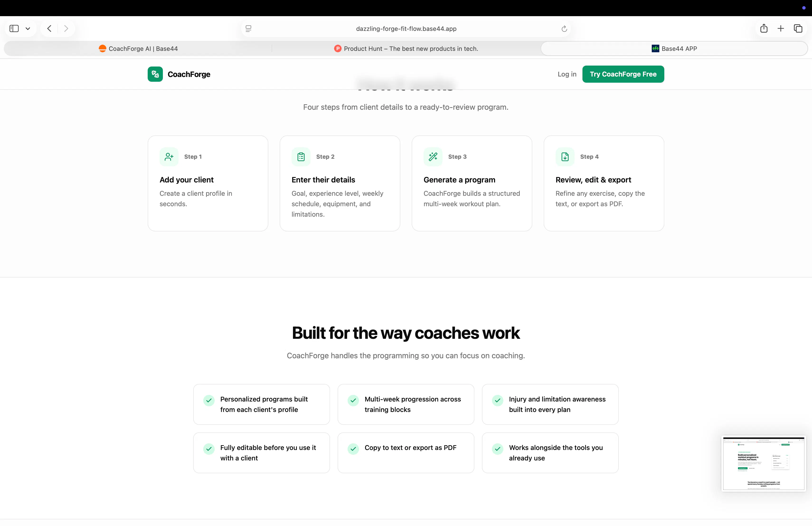The width and height of the screenshot is (812, 526).
Task: Toggle the Safari sidebar icon
Action: pos(14,28)
